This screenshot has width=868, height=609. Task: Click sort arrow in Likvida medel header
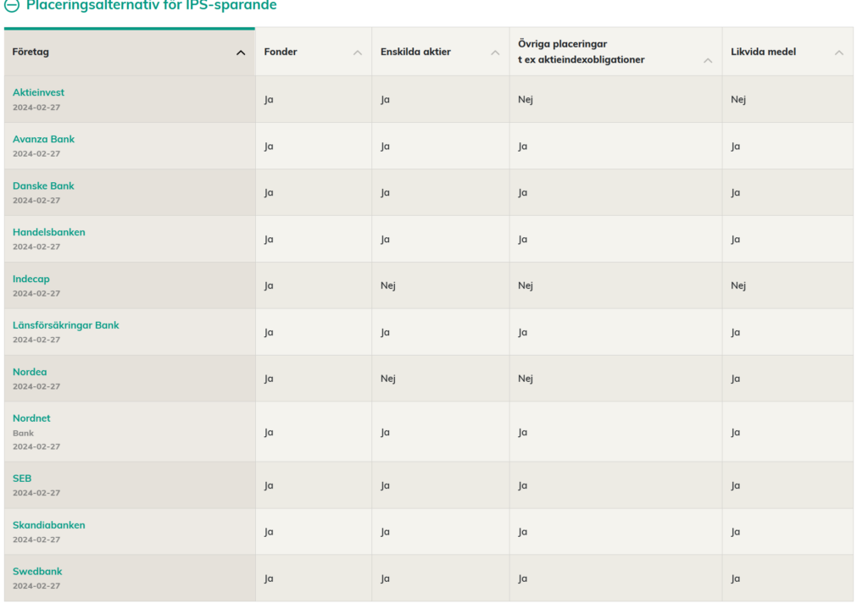click(x=839, y=53)
